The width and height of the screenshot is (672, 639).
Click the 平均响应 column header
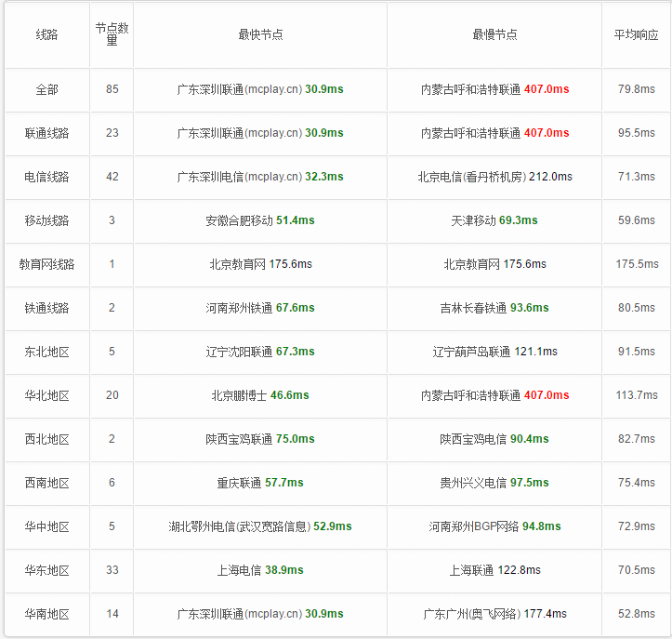tap(636, 34)
